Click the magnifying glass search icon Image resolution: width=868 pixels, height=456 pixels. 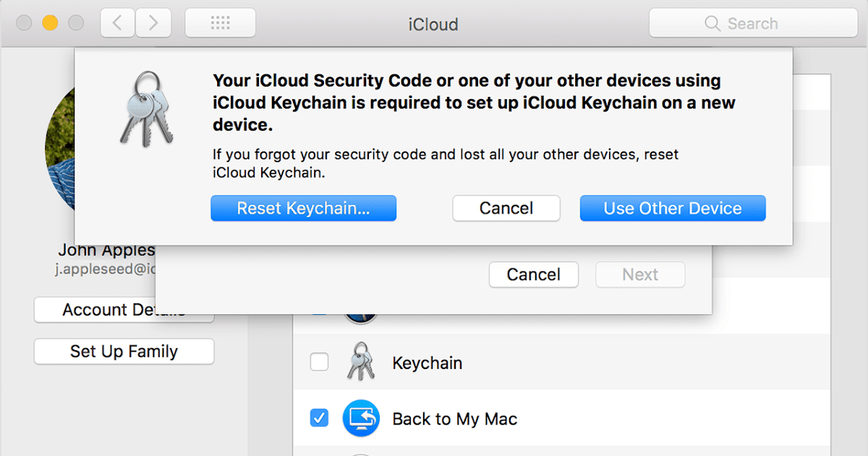(x=712, y=24)
